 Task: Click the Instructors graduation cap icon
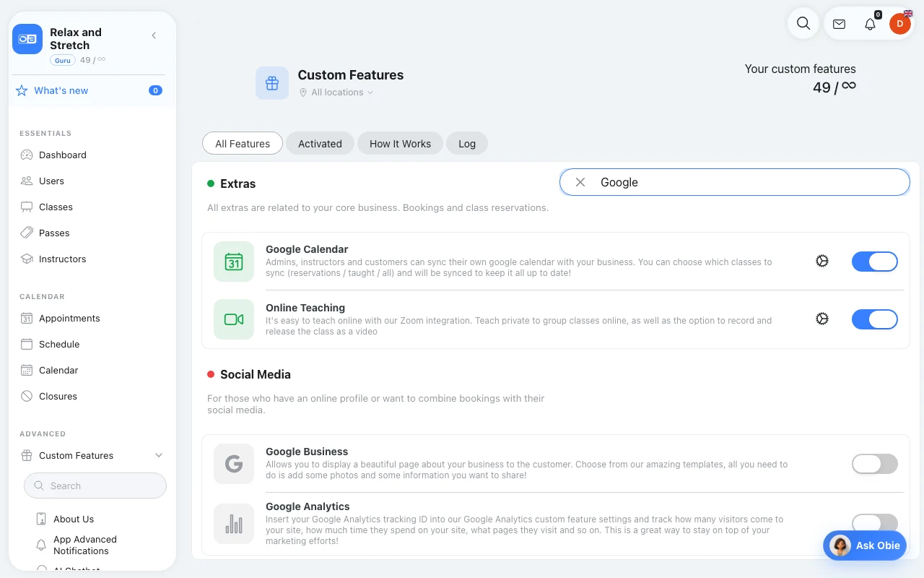[x=27, y=259]
